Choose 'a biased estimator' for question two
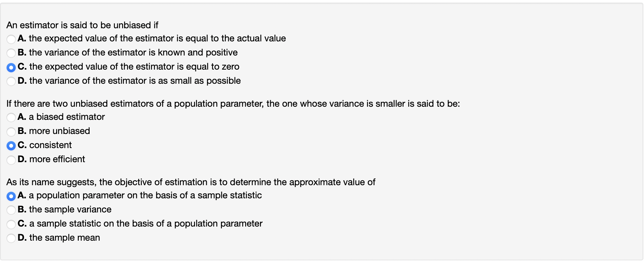This screenshot has width=644, height=262. pyautogui.click(x=11, y=117)
